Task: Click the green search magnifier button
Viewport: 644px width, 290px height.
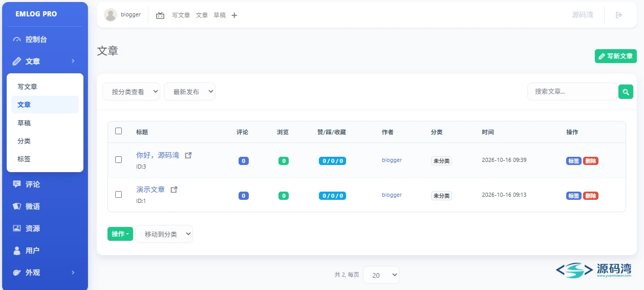Action: point(626,92)
